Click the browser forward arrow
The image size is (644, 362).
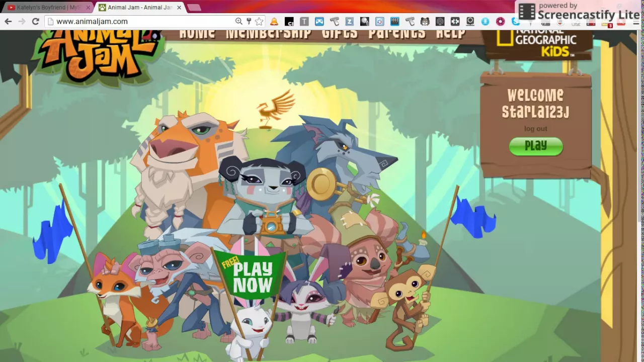pyautogui.click(x=22, y=22)
